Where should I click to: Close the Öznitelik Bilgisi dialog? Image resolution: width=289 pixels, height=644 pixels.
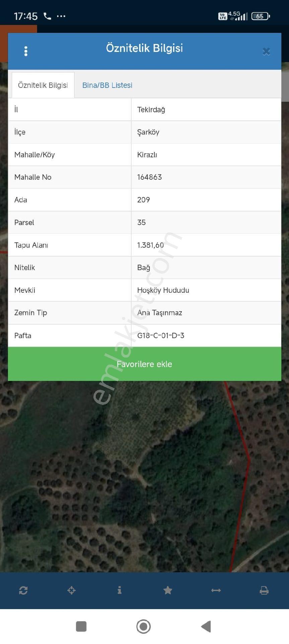click(266, 51)
